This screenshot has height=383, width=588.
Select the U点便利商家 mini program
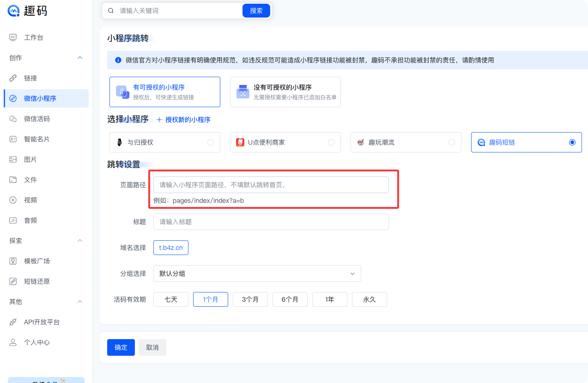pos(285,142)
